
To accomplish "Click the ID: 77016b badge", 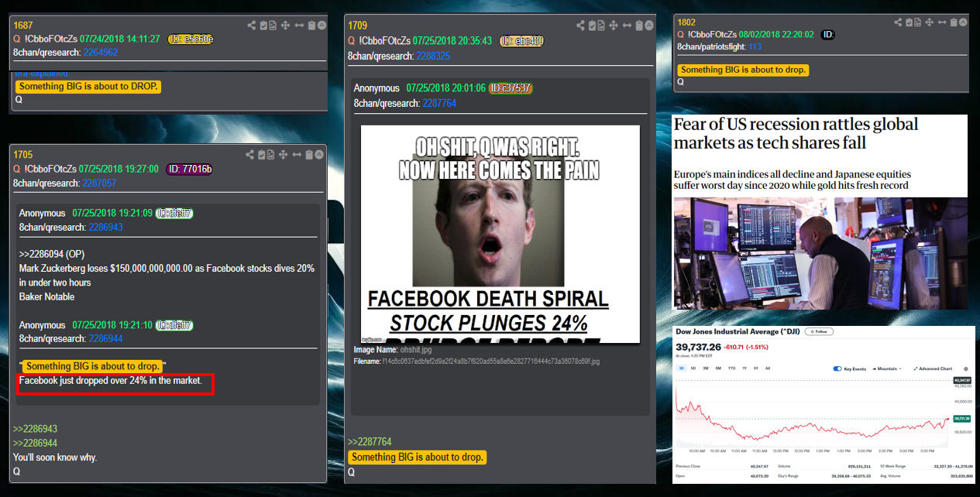I will pyautogui.click(x=190, y=170).
